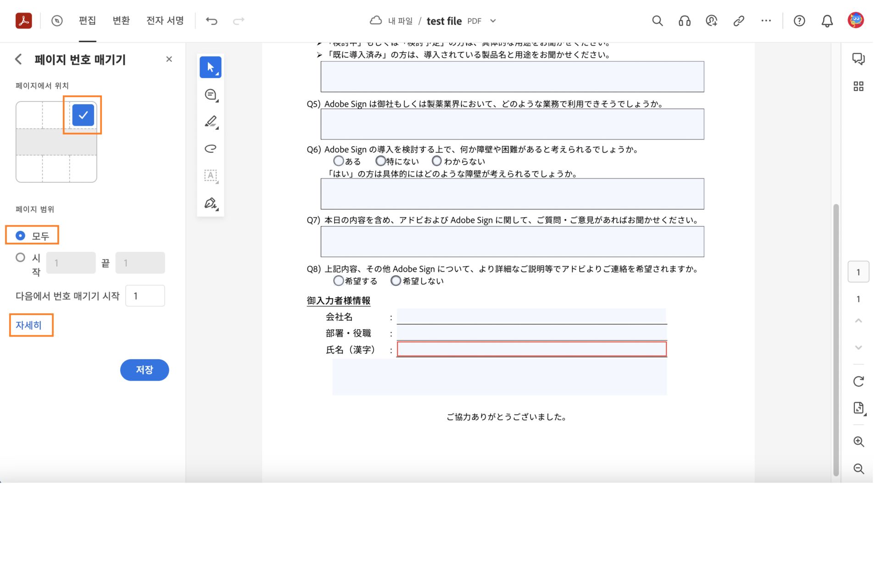Go back from 페이지 번호 매기기 panel
Screen dimensions: 881x588
(19, 59)
